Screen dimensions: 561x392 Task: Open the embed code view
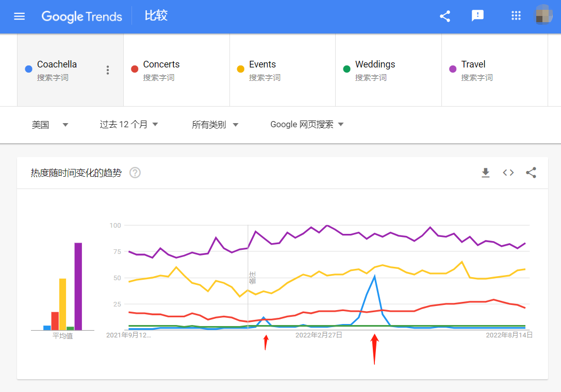click(x=508, y=173)
